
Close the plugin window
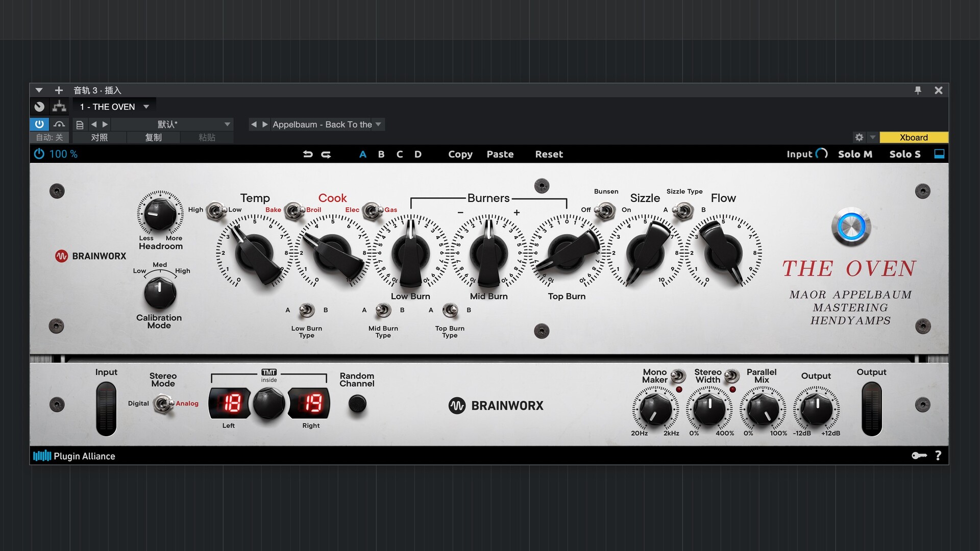(938, 90)
